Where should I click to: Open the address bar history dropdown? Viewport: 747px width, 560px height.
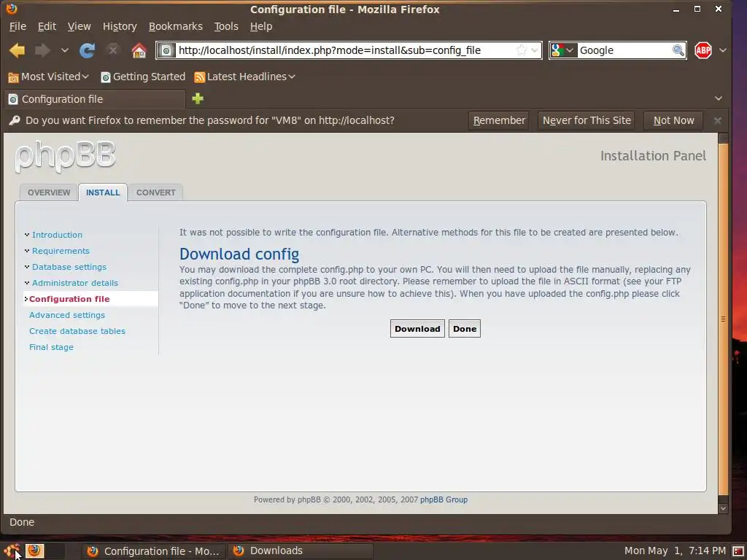coord(535,50)
